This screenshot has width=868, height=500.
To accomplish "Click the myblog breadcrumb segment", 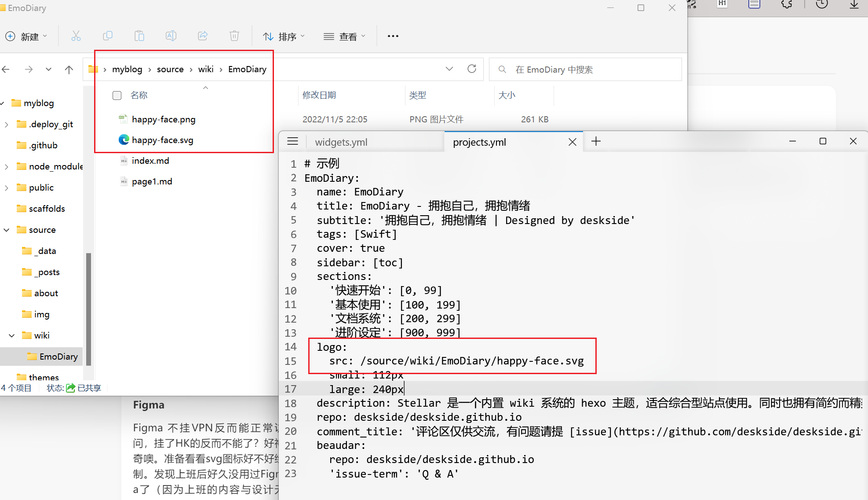I will coord(127,69).
